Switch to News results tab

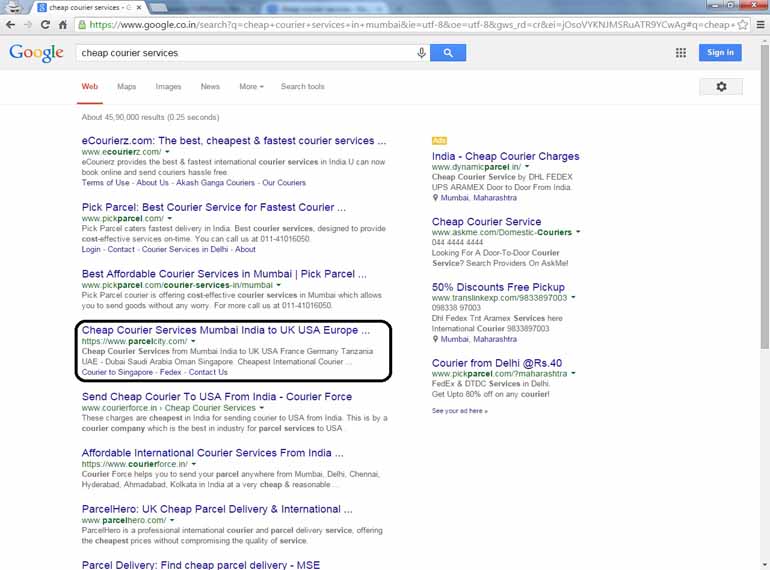210,86
